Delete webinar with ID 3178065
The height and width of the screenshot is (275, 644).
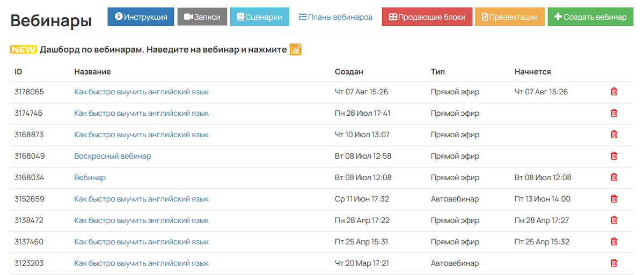[614, 92]
